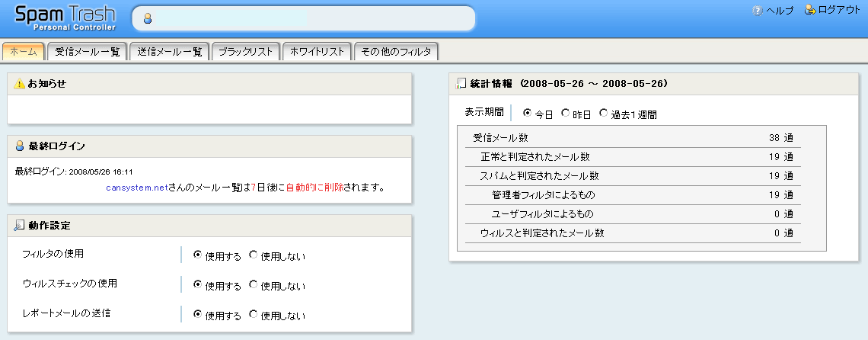868x340 pixels.
Task: Click the ログアウト link text
Action: (839, 10)
